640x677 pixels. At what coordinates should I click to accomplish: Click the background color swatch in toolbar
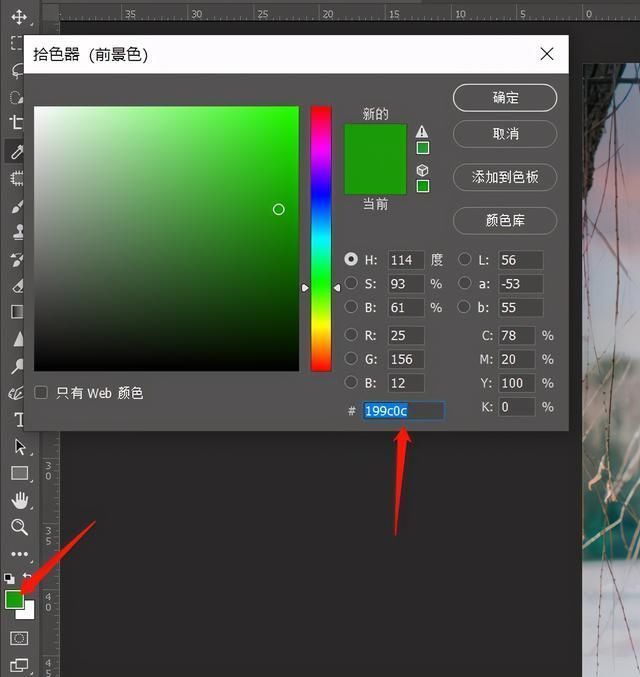[x=29, y=612]
